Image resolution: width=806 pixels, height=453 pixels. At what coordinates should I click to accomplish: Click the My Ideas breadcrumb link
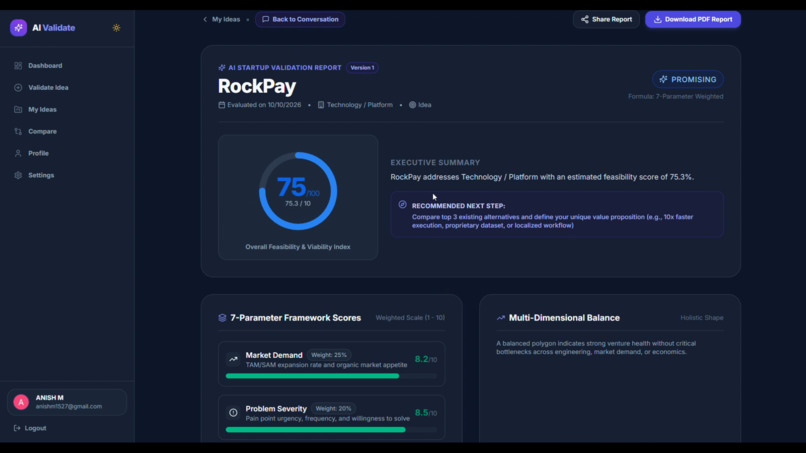coord(226,20)
